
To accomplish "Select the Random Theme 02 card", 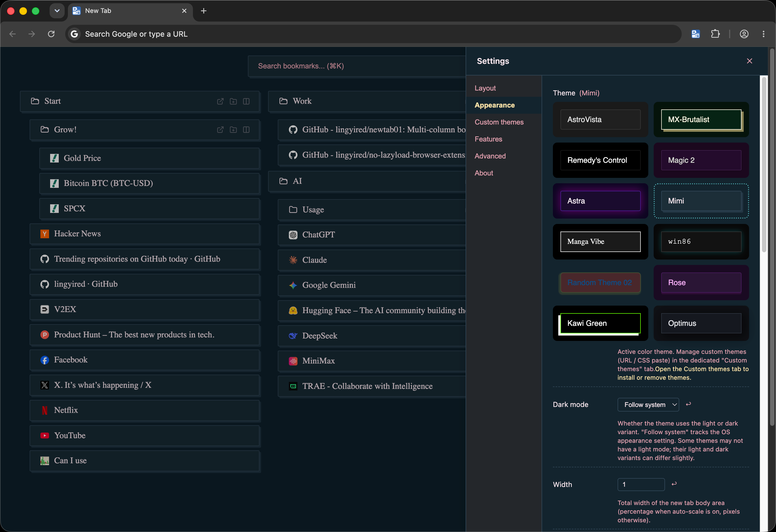I will coord(600,282).
